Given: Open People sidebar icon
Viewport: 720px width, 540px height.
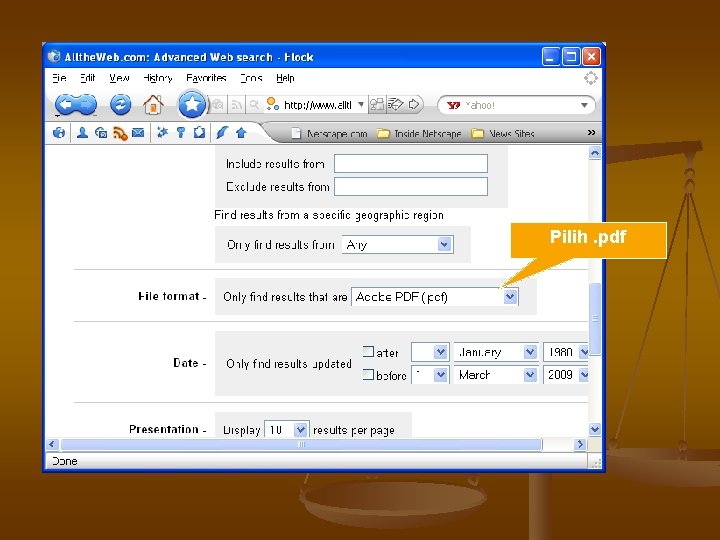Looking at the screenshot, I should click(83, 133).
